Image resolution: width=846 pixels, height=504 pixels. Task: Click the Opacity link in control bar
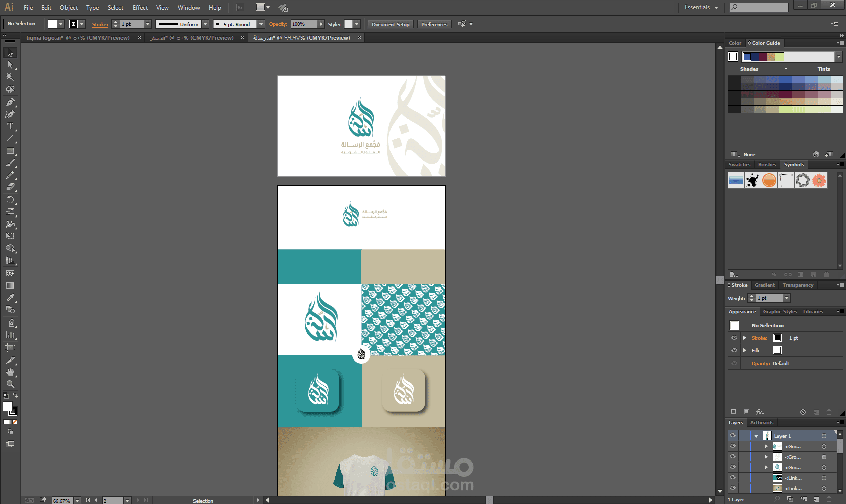tap(278, 24)
